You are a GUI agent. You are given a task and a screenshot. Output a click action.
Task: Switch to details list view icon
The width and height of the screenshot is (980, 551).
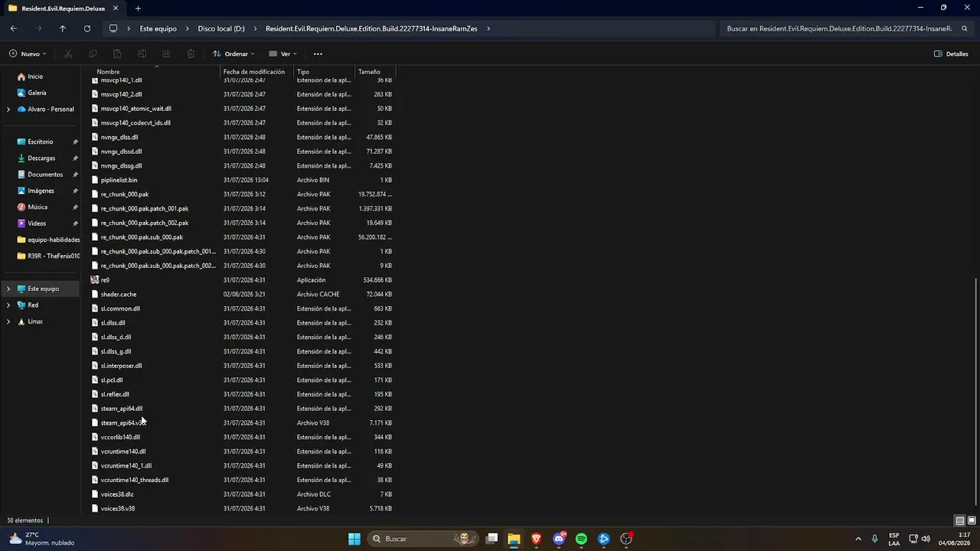point(959,520)
